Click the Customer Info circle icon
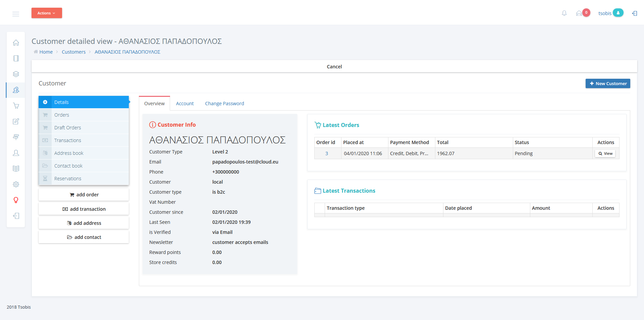The height and width of the screenshot is (320, 644). coord(153,125)
